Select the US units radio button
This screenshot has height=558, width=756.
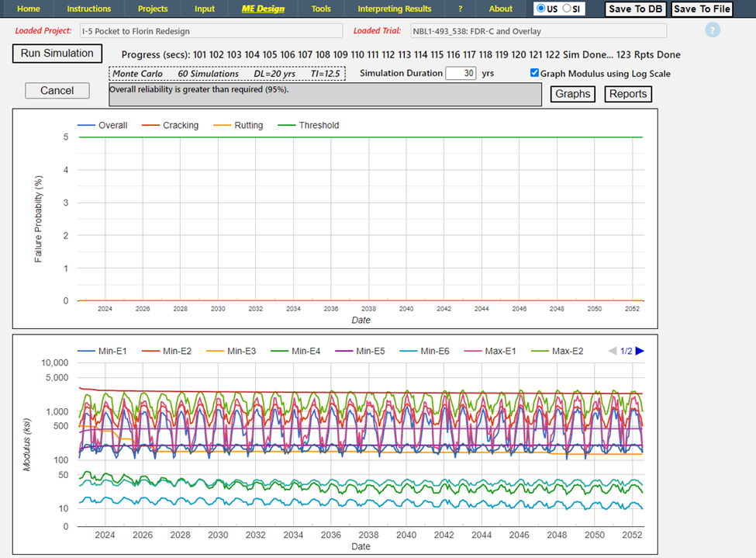click(x=540, y=9)
